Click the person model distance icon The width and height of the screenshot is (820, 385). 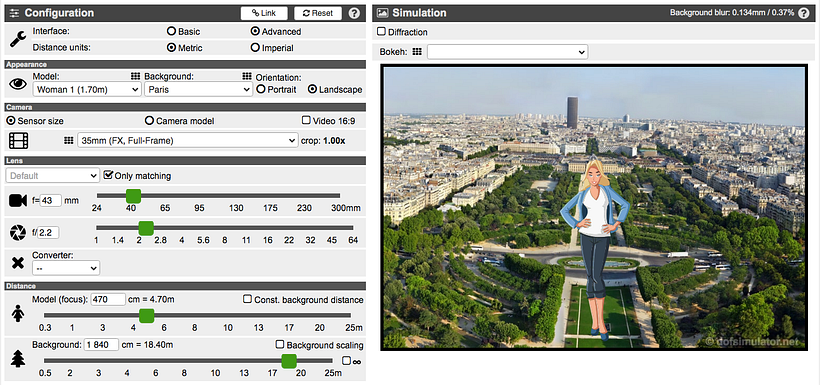pyautogui.click(x=18, y=314)
